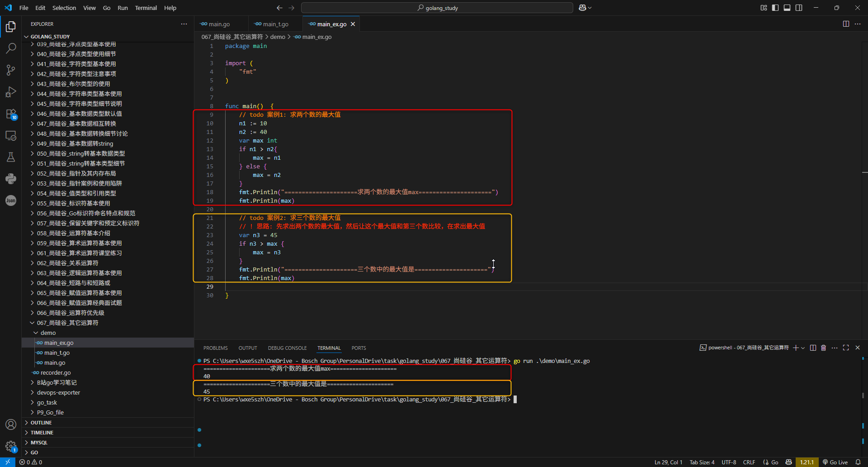
Task: Go forward in navigation history
Action: click(292, 8)
